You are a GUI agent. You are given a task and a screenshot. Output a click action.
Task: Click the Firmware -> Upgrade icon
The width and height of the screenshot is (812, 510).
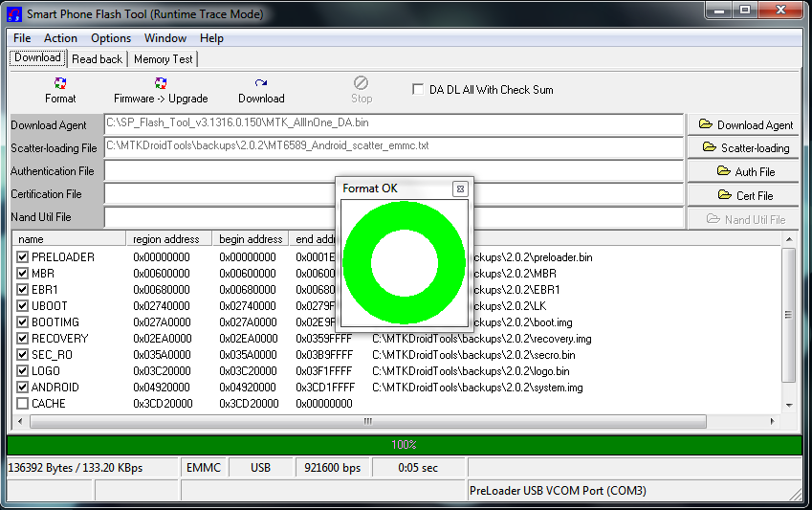click(x=161, y=83)
